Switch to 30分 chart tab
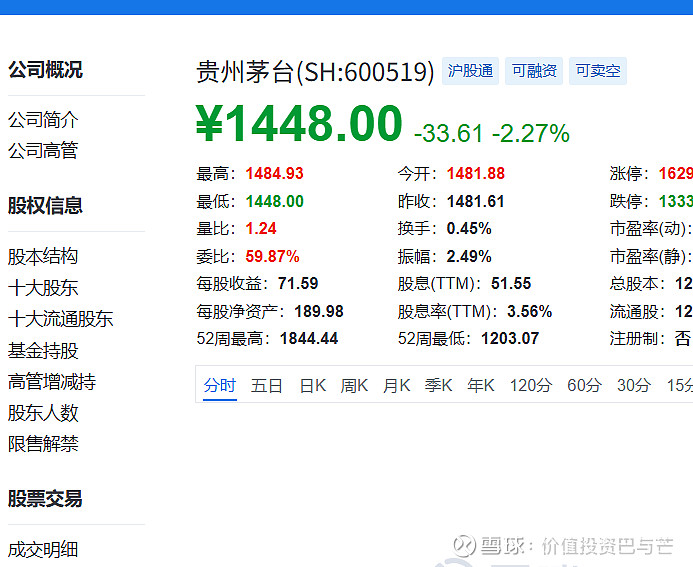Screen dimensions: 693x567 [634, 385]
